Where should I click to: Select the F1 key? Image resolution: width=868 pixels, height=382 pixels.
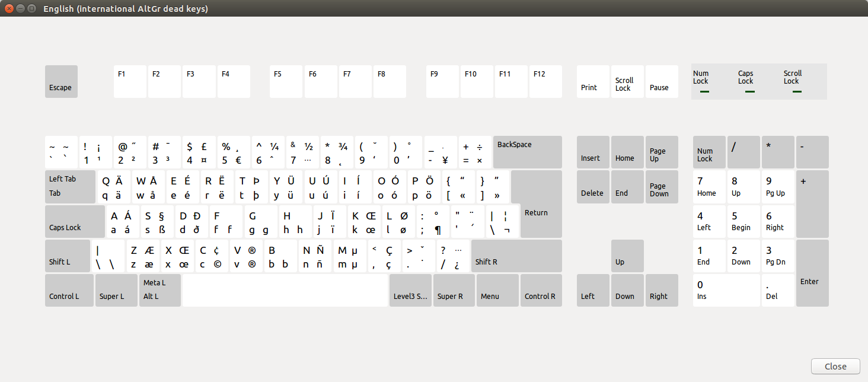pyautogui.click(x=130, y=81)
